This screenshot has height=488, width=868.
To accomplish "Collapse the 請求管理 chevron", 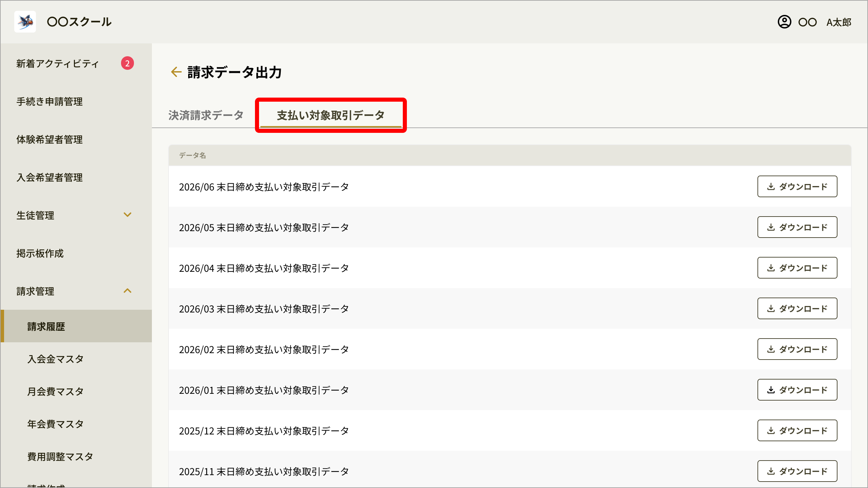I will point(127,291).
